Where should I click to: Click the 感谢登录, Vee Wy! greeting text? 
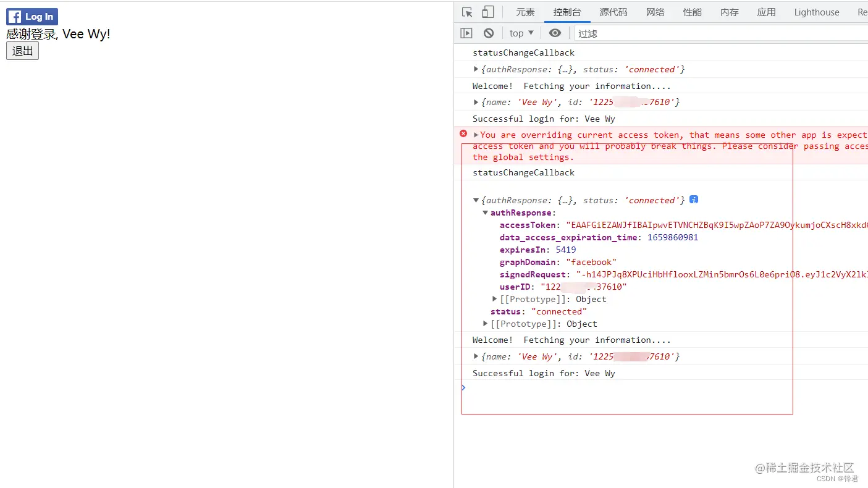tap(58, 34)
